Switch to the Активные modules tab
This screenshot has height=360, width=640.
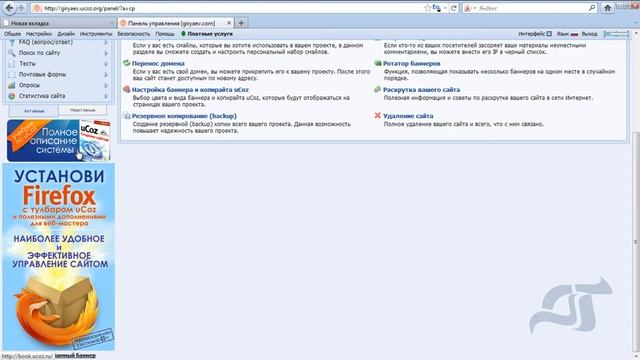(x=34, y=111)
